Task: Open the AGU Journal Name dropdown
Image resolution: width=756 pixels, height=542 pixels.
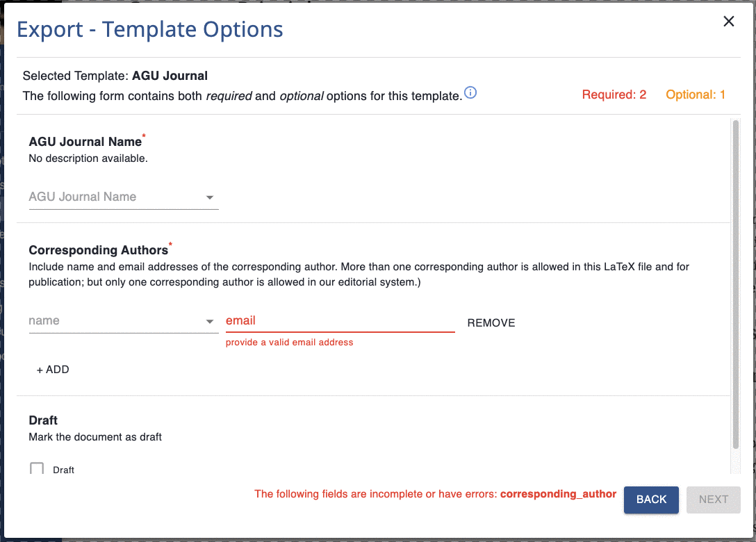Action: [124, 197]
